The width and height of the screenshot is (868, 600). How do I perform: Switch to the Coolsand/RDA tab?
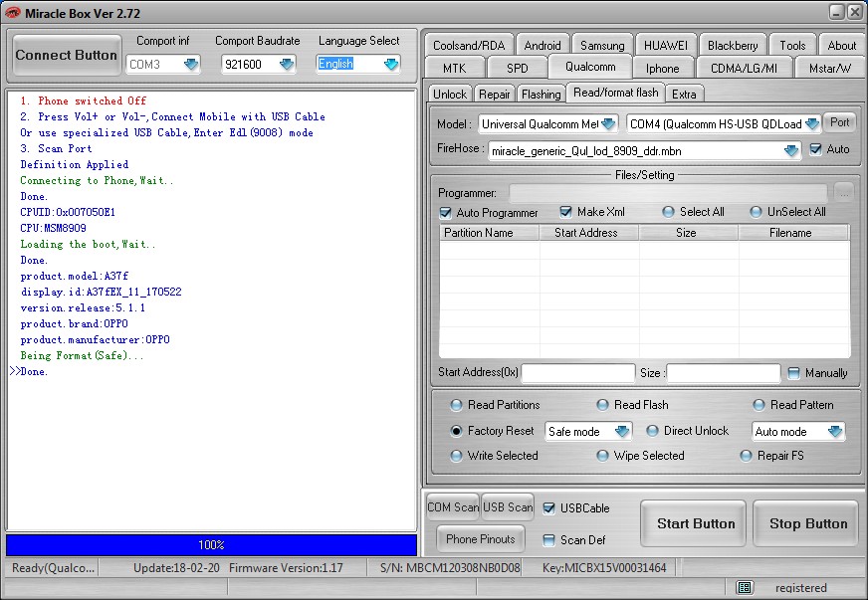point(469,46)
